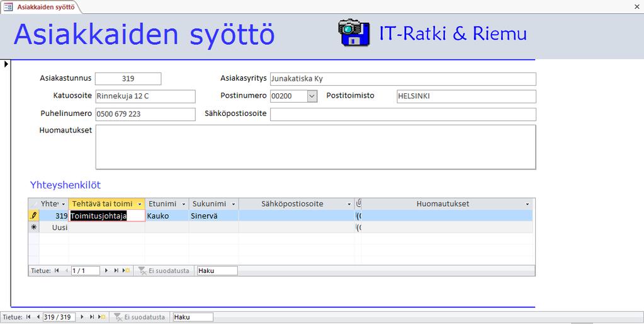The image size is (644, 324).
Task: Click the Toimitusjohtaja cell in subform
Action: click(107, 216)
